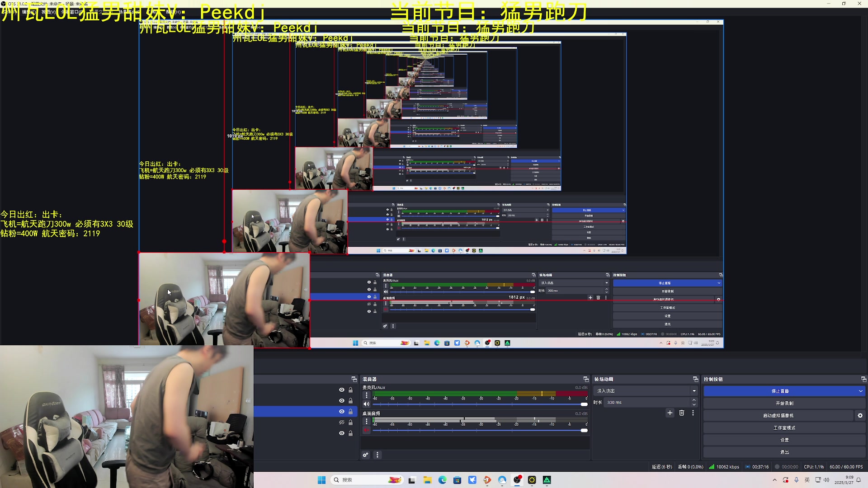Viewport: 868px width, 488px height.
Task: Open 麦克风/Aux three-dot options menu
Action: 367,395
